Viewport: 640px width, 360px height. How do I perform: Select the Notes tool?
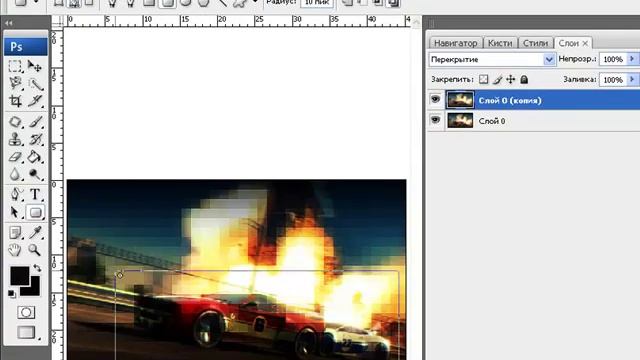[15, 233]
